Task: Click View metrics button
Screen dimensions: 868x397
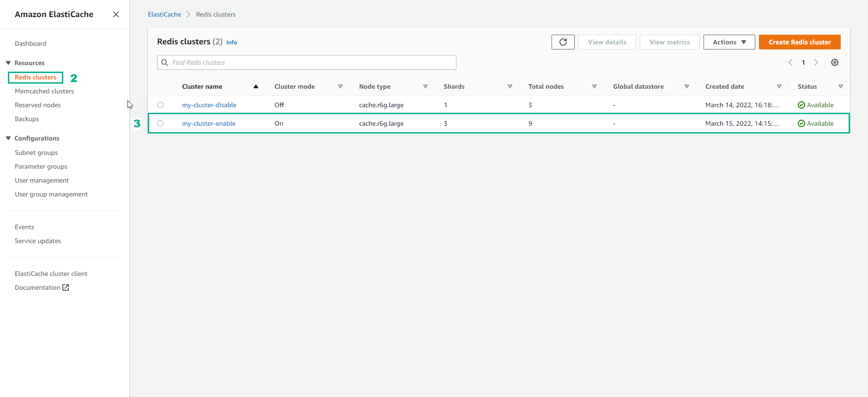Action: click(x=669, y=42)
